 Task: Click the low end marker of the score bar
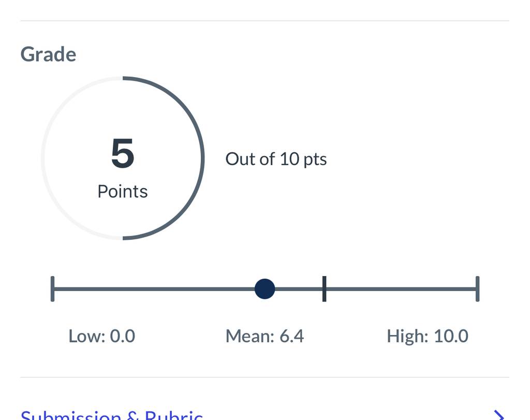(x=52, y=289)
